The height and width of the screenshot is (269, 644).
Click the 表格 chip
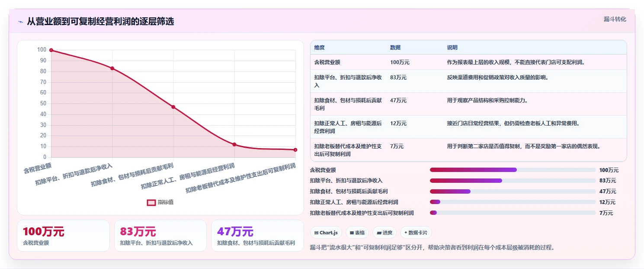point(357,233)
